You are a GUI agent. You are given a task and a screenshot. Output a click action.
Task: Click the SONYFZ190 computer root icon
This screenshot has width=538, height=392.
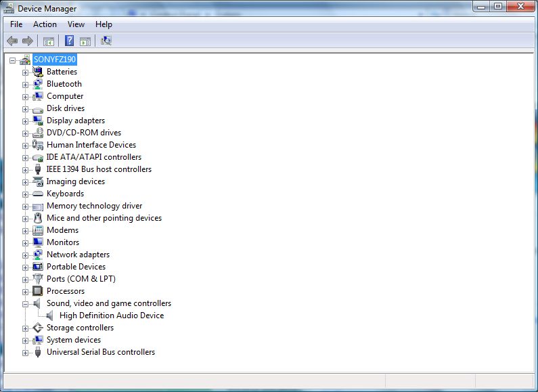(x=25, y=60)
